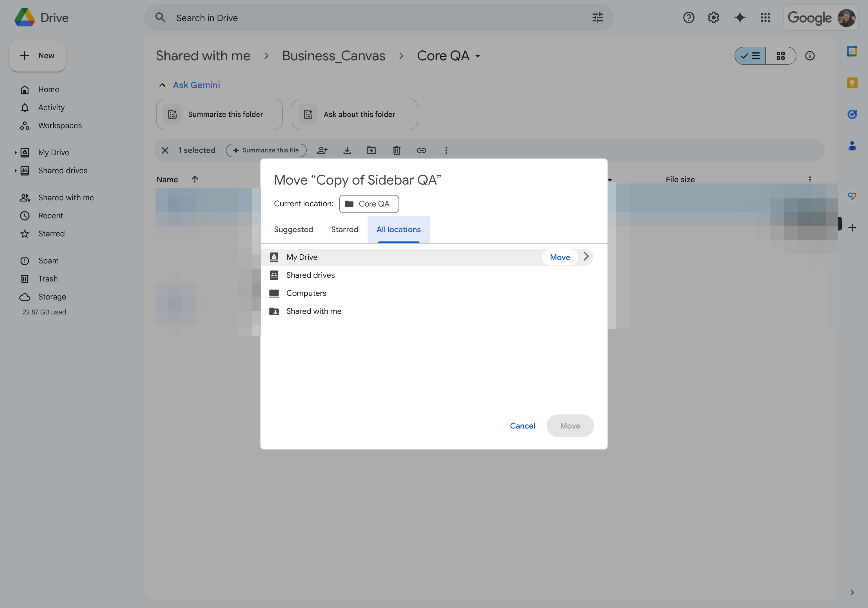Switch to the Suggested tab
This screenshot has height=608, width=868.
tap(293, 230)
